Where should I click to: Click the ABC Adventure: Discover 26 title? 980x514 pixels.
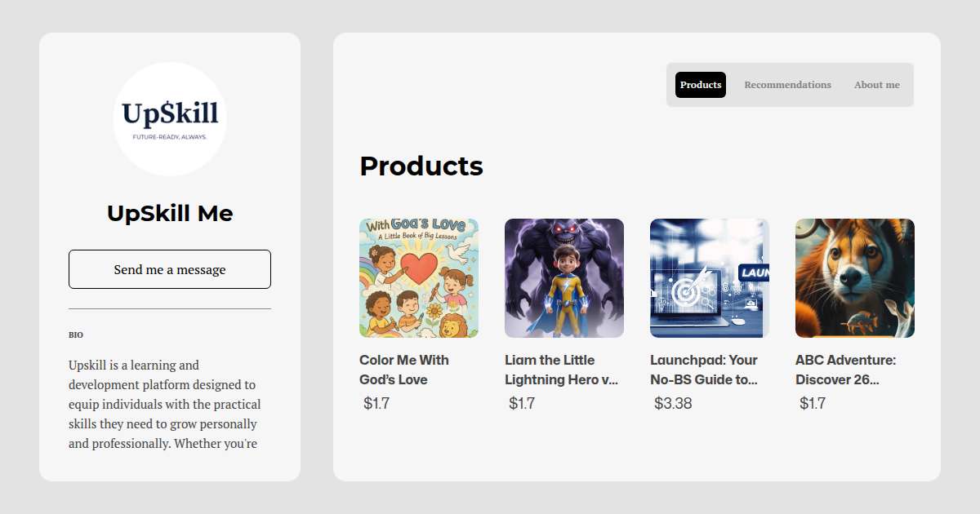pos(846,370)
